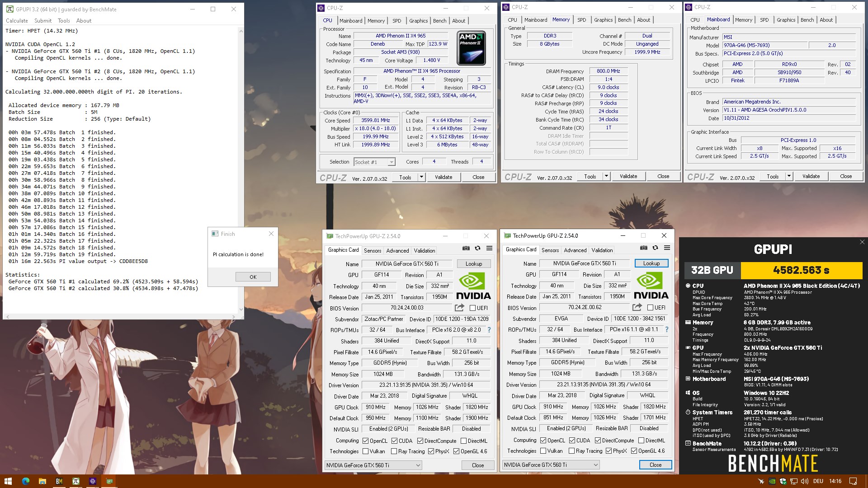
Task: Click the volume speaker tray icon
Action: pyautogui.click(x=805, y=481)
